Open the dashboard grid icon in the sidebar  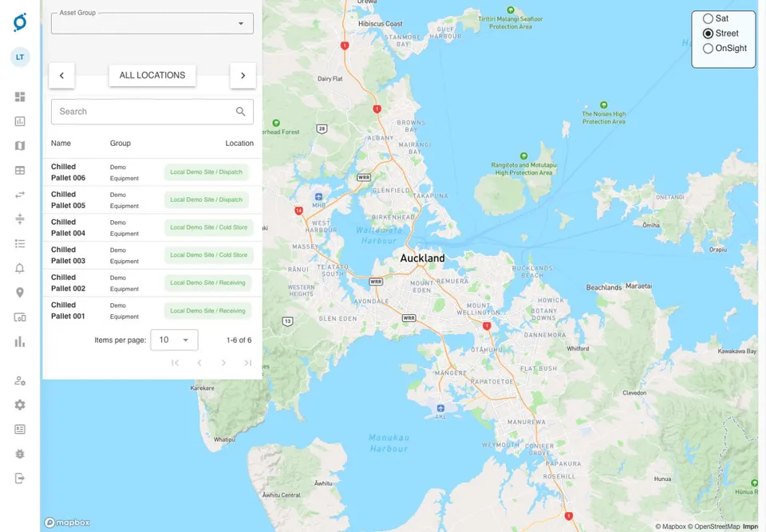[20, 97]
